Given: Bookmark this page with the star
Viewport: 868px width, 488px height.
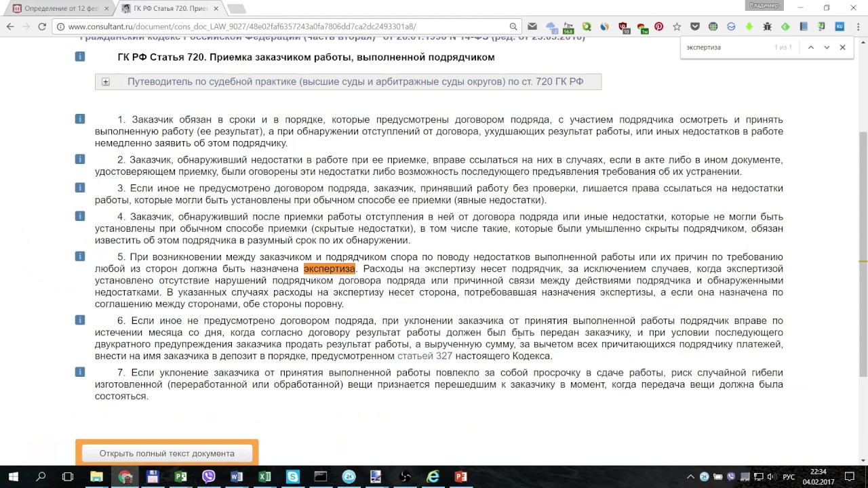Looking at the screenshot, I should (677, 26).
